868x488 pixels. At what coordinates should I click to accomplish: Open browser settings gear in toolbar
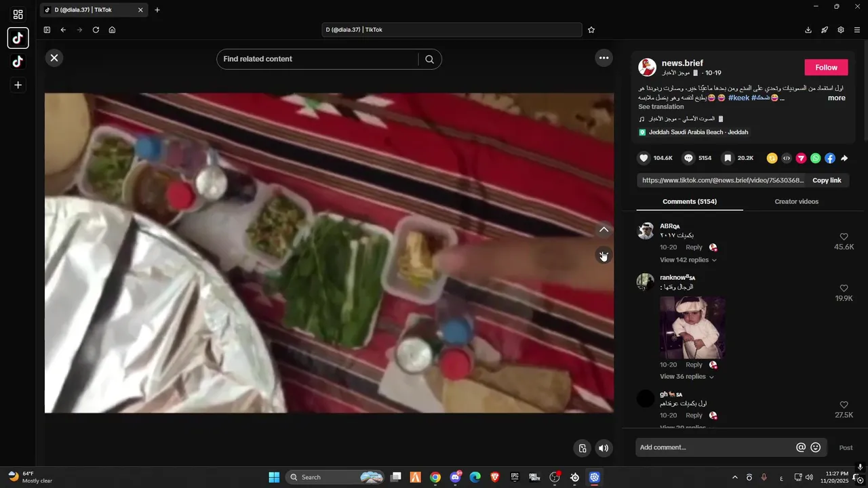841,30
